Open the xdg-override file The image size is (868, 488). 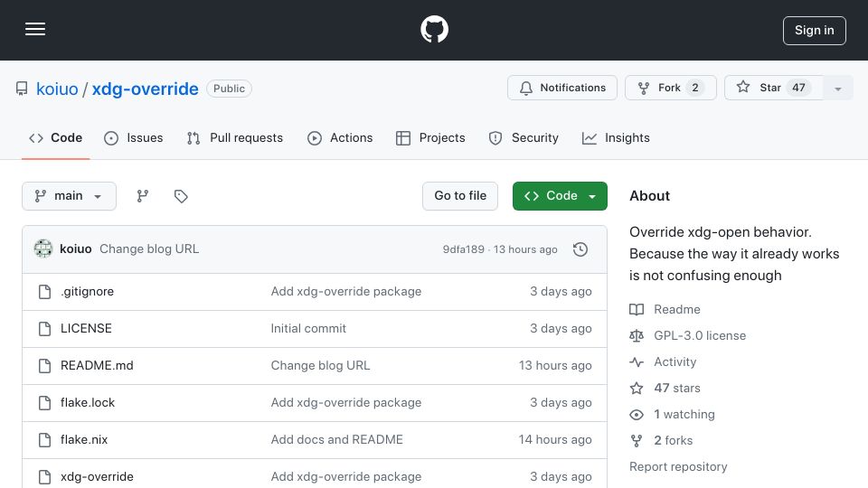point(97,477)
